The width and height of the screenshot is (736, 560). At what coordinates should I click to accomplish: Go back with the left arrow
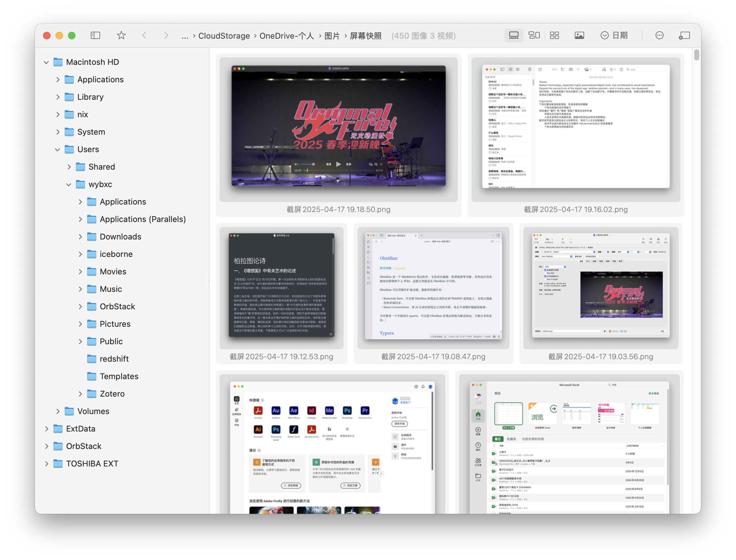pos(144,35)
